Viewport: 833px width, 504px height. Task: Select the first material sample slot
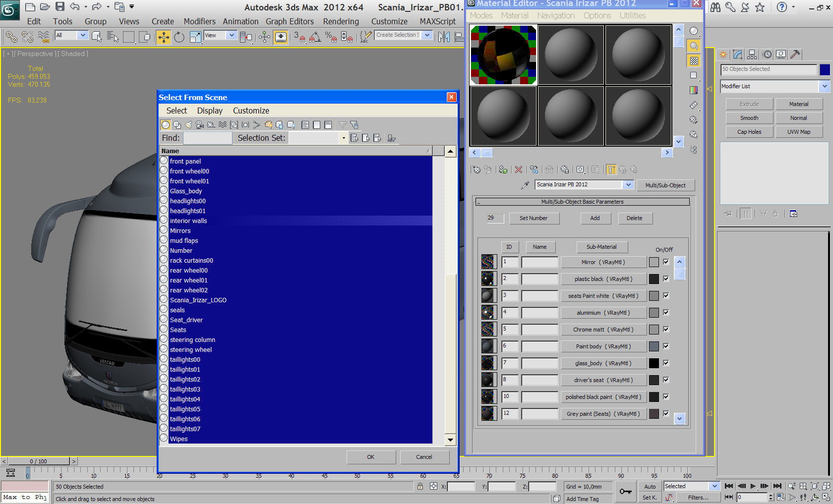(x=503, y=55)
